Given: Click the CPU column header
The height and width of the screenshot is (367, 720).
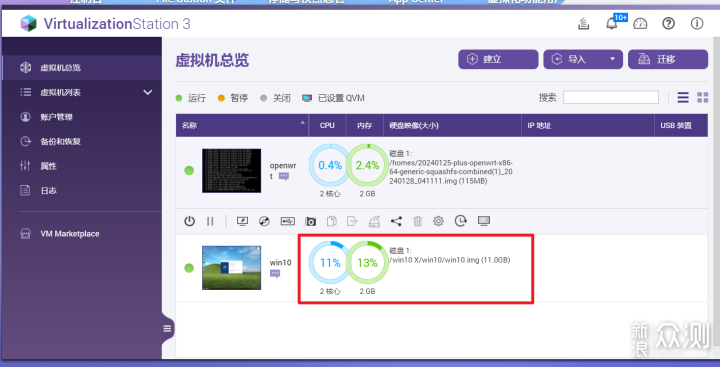Looking at the screenshot, I should tap(327, 125).
